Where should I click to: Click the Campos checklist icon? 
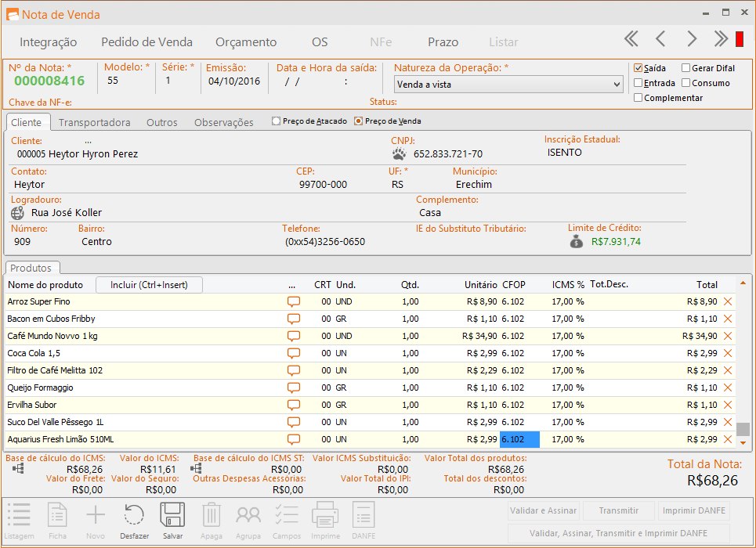pos(287,520)
